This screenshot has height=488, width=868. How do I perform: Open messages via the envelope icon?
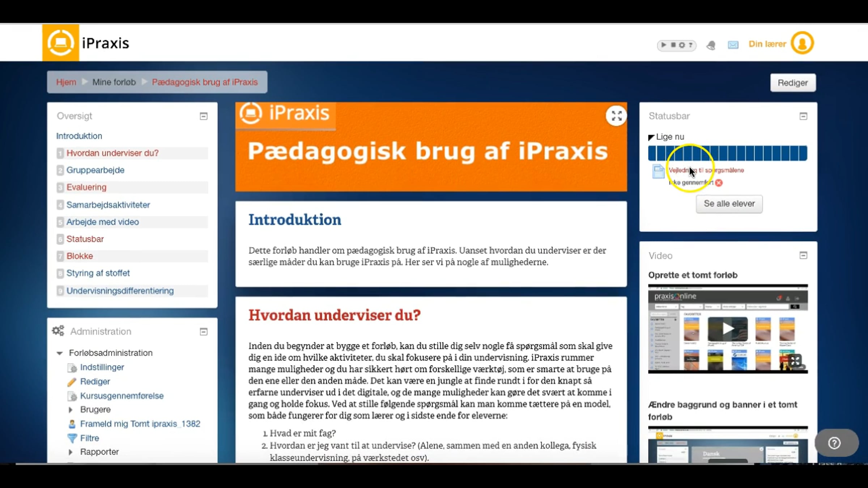pyautogui.click(x=733, y=45)
